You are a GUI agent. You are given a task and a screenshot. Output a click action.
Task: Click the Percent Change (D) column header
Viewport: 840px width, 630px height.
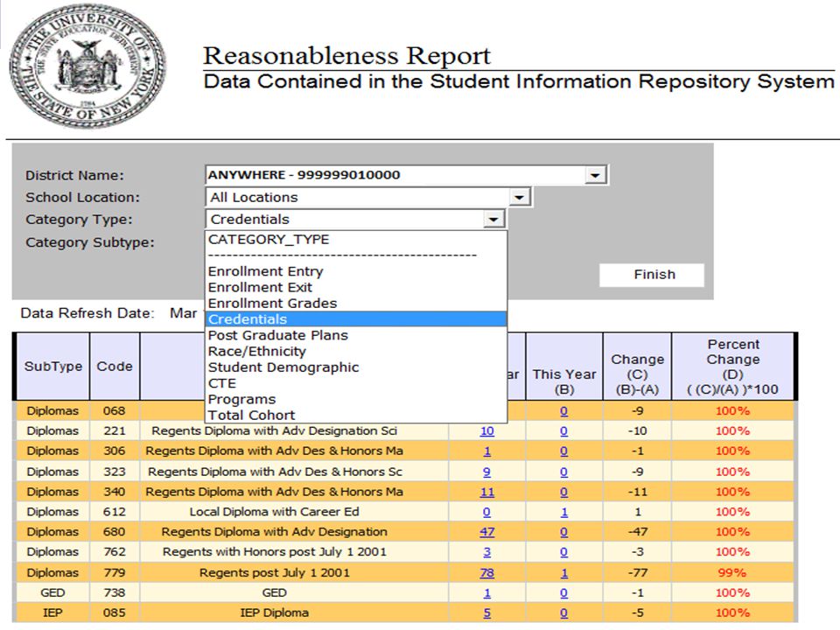coord(733,367)
